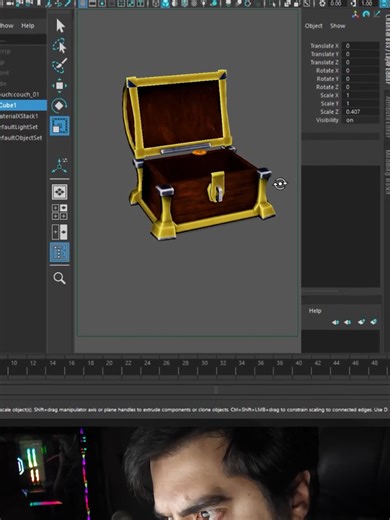The image size is (390, 520).
Task: Select the Scale Z attribute label
Action: [x=329, y=112]
